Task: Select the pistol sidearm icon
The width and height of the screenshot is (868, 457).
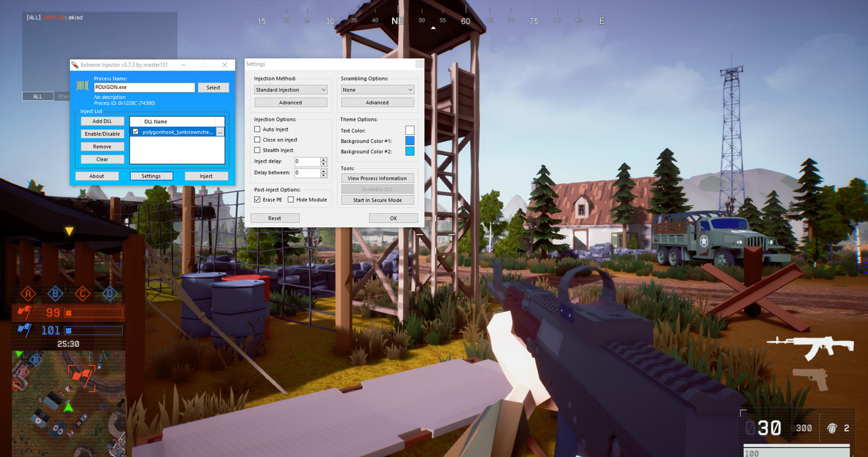Action: pos(810,378)
